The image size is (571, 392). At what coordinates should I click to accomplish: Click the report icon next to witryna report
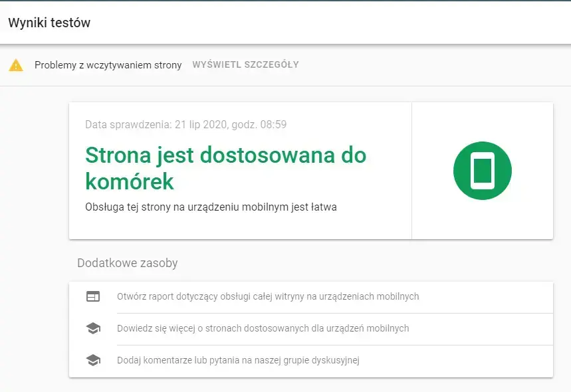click(95, 296)
